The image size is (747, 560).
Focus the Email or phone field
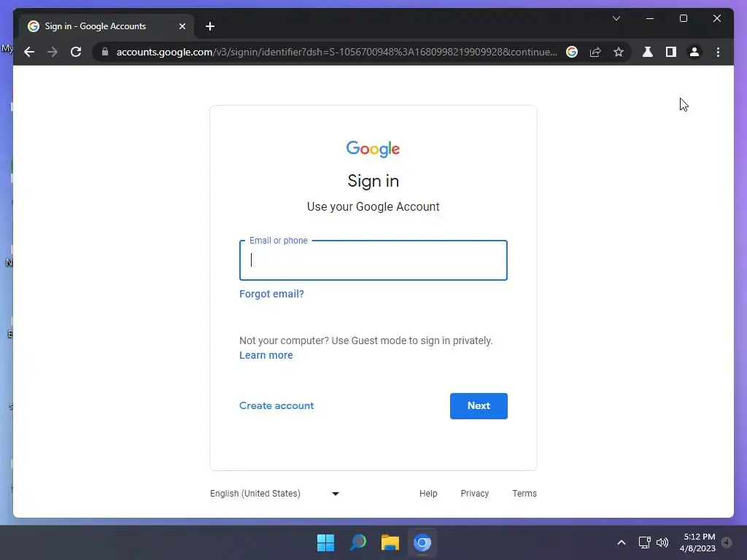(x=373, y=260)
